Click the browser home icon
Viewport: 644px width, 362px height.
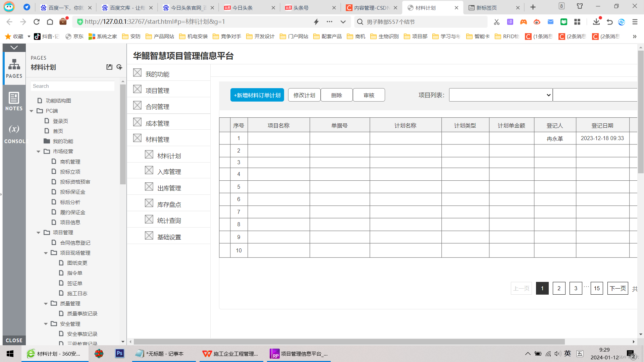coord(50,22)
